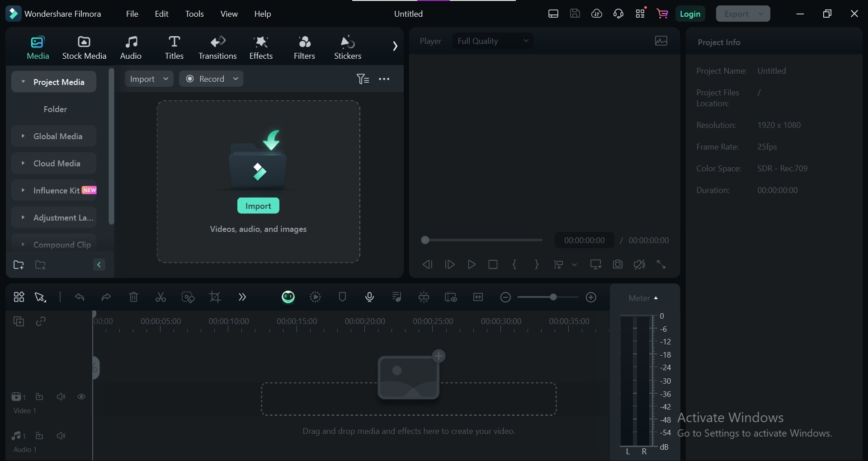Click the mark out brace icon

click(537, 264)
